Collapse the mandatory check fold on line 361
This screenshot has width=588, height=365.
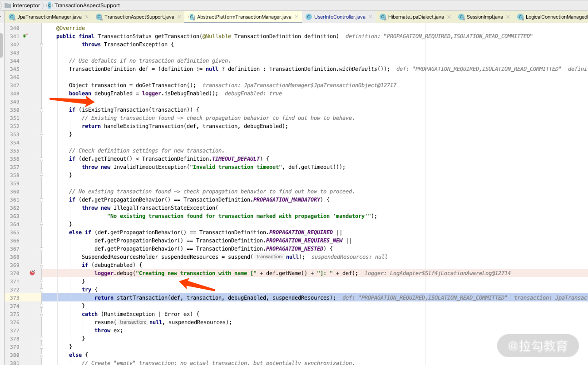(41, 200)
